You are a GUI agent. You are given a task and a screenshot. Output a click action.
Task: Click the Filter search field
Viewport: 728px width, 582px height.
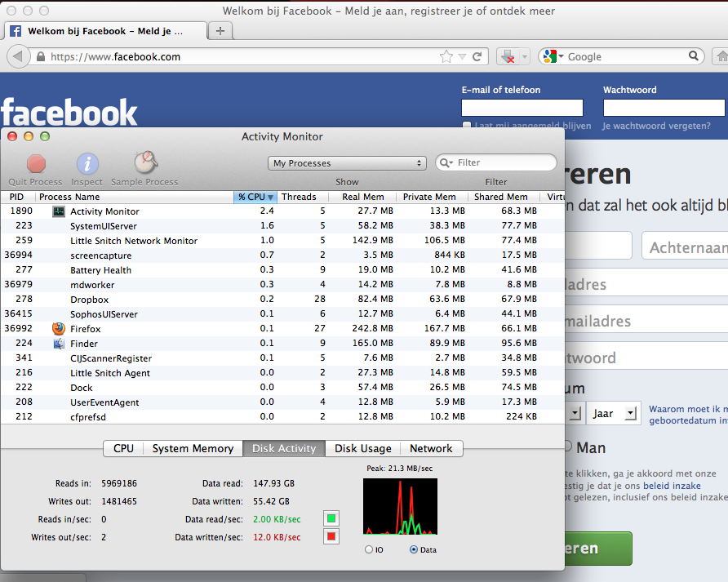click(x=496, y=162)
